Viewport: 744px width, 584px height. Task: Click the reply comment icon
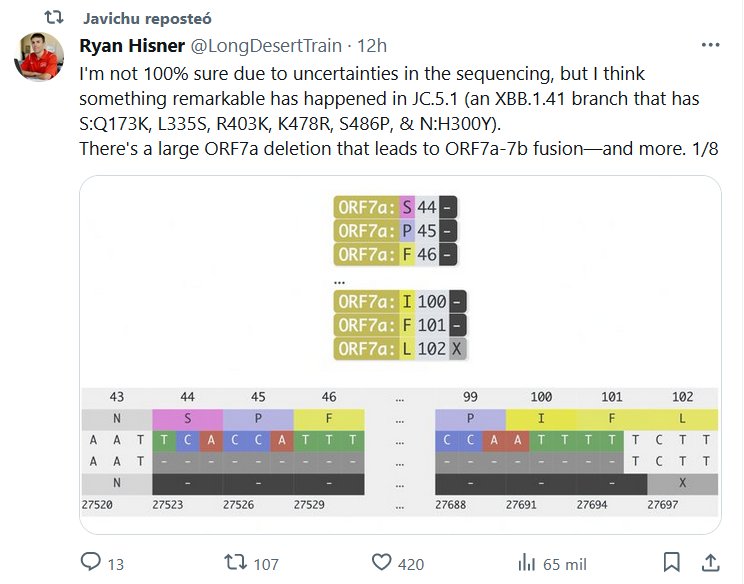tap(89, 562)
